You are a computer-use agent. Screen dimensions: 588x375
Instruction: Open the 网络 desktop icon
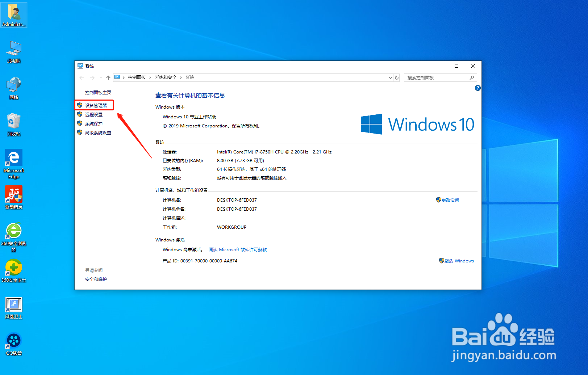[x=14, y=88]
